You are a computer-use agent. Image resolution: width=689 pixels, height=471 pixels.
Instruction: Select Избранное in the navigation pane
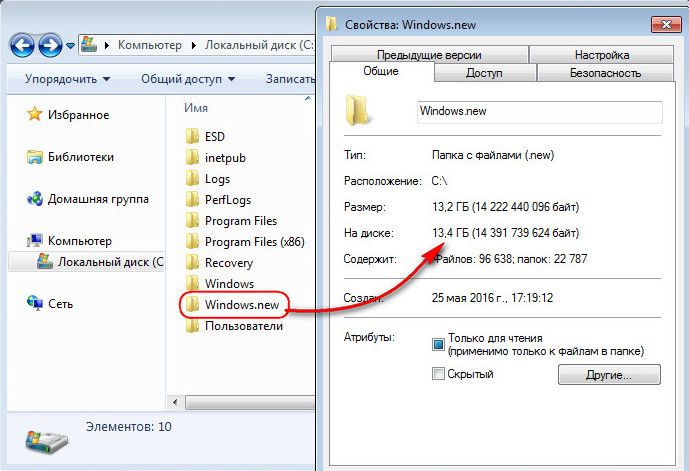tap(78, 115)
